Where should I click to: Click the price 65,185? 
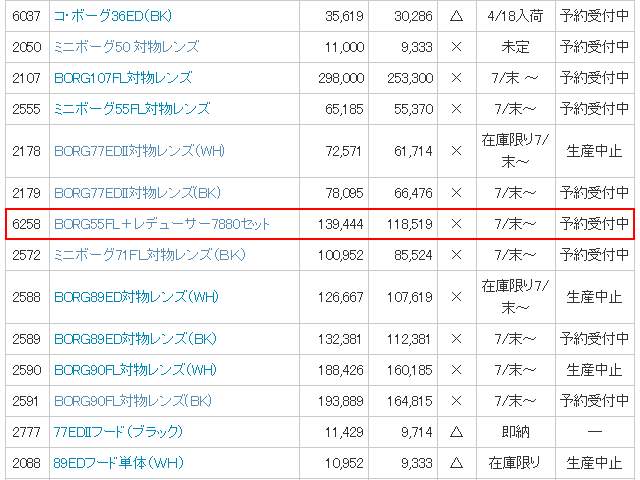tap(344, 109)
